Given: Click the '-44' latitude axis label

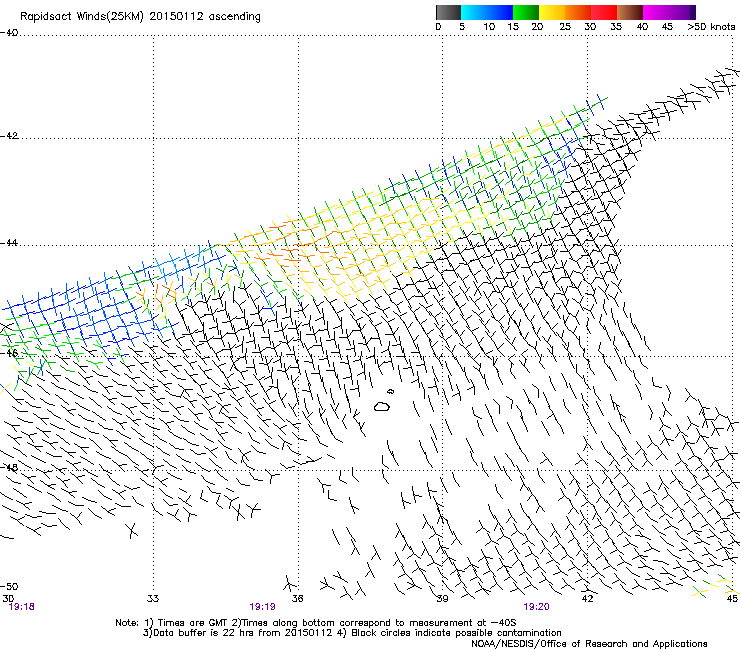Looking at the screenshot, I should click(x=9, y=243).
